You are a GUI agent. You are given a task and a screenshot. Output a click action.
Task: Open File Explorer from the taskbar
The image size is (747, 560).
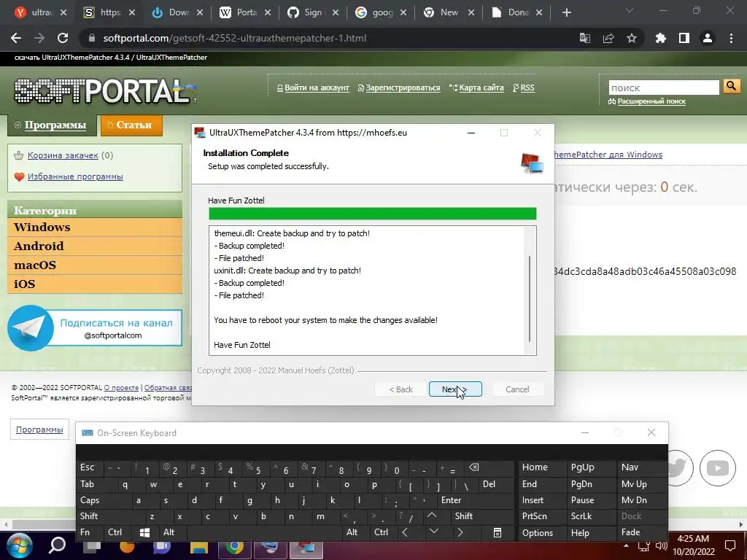tap(199, 548)
